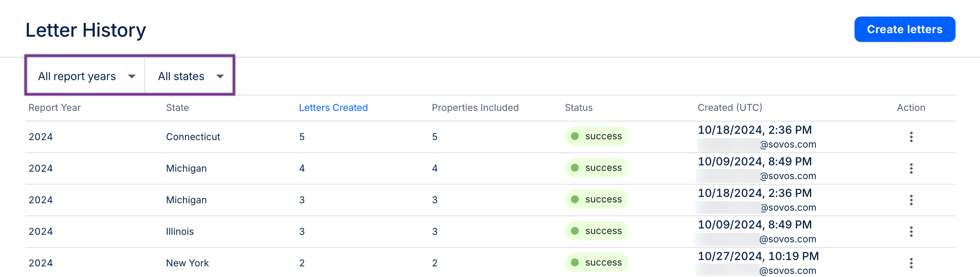This screenshot has width=980, height=277.
Task: Select the New York state cell
Action: [187, 263]
